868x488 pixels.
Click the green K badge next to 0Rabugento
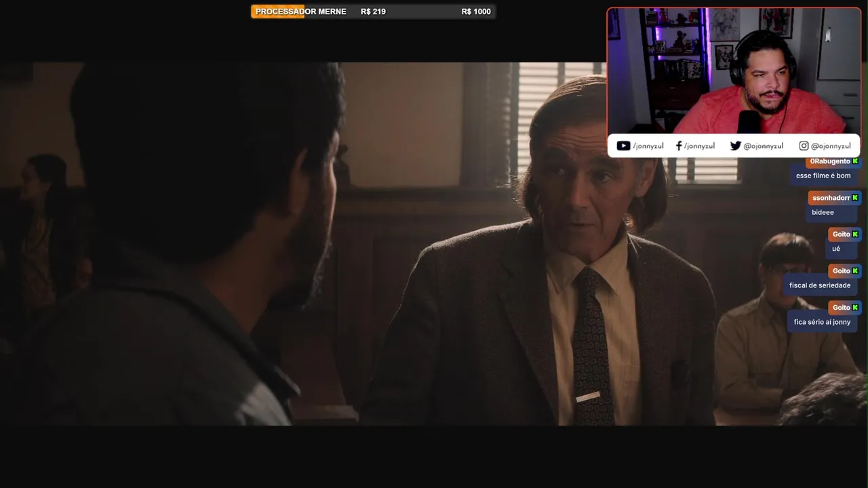point(855,161)
